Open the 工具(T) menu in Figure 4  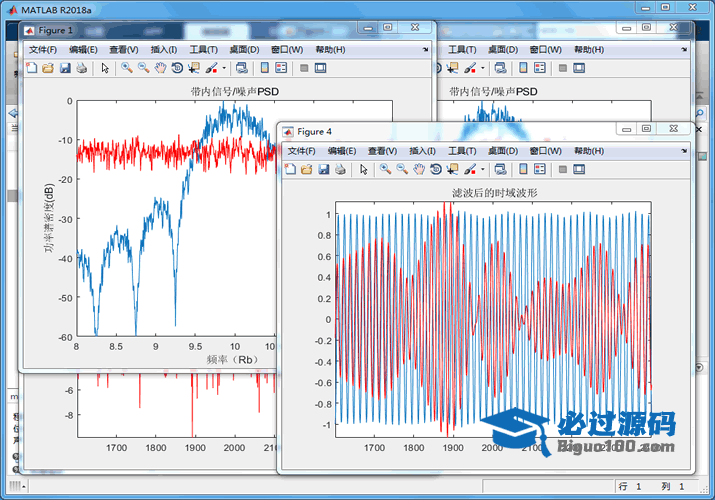(x=463, y=150)
